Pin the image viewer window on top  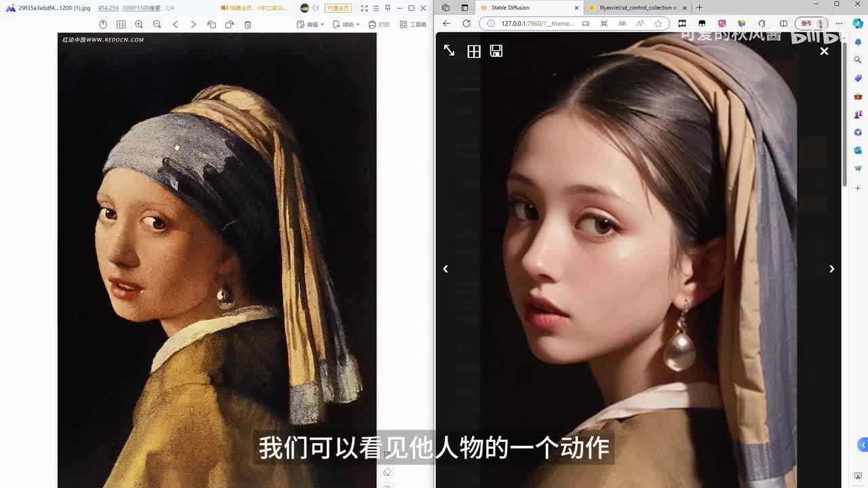[387, 8]
